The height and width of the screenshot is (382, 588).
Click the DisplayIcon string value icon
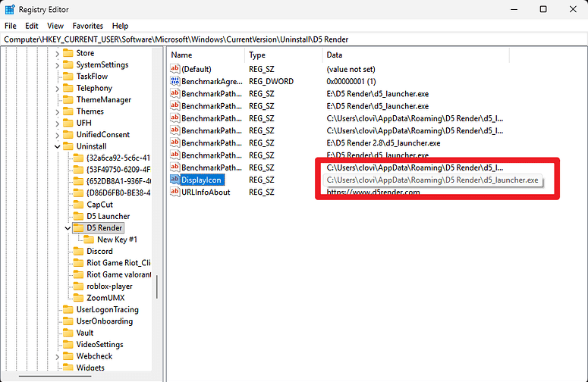(x=175, y=180)
